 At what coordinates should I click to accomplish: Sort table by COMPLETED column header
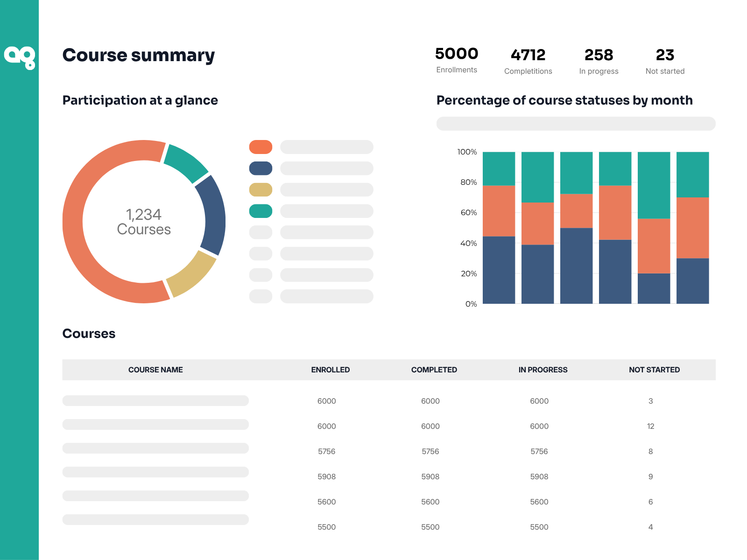(x=434, y=370)
